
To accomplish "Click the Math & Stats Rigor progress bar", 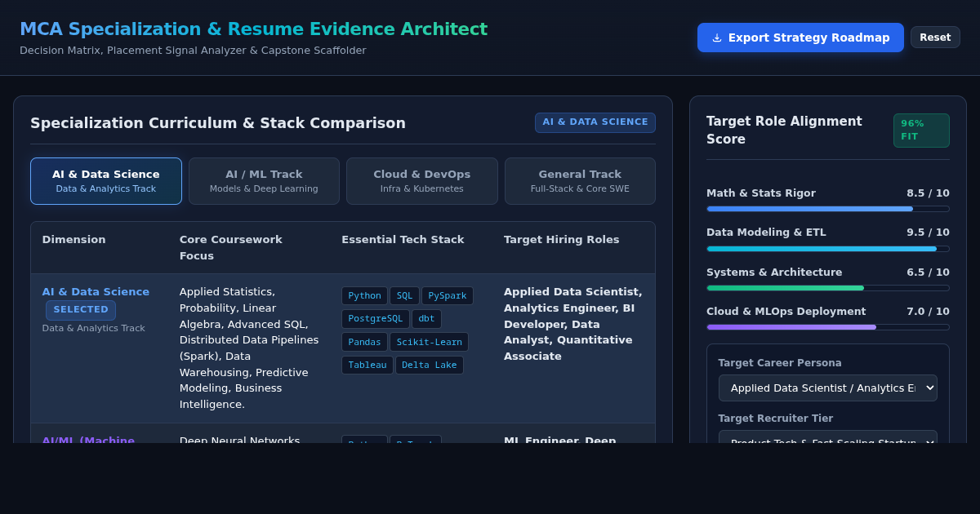I will 828,209.
